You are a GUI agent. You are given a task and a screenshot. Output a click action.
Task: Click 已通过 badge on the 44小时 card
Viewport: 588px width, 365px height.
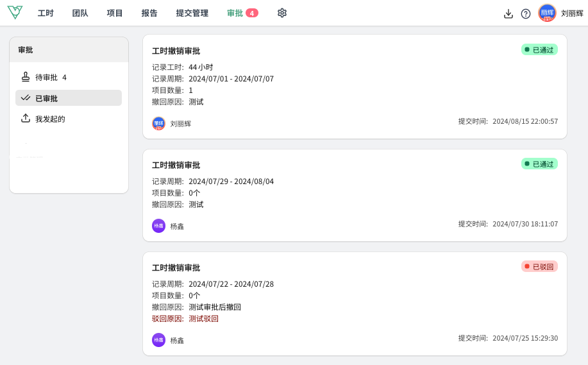539,49
